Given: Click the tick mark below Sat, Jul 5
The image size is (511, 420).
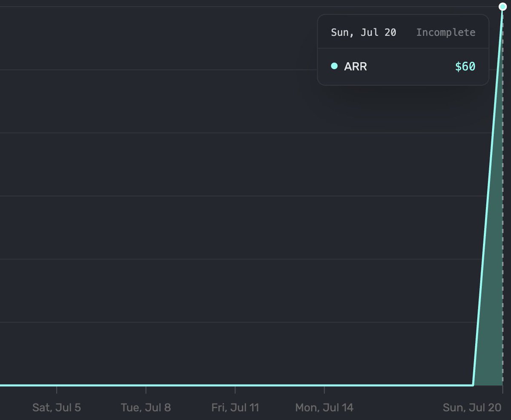Looking at the screenshot, I should pyautogui.click(x=57, y=390).
